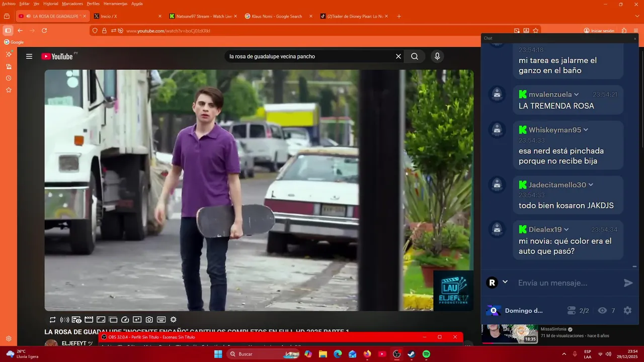Expand mvalenzuela user chevron
644x362 pixels.
(x=576, y=95)
